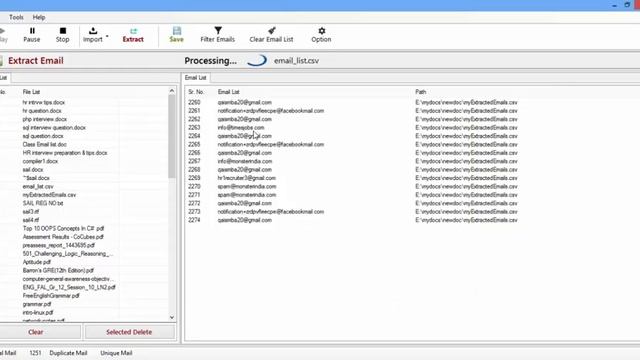Open the Tools menu

16,17
